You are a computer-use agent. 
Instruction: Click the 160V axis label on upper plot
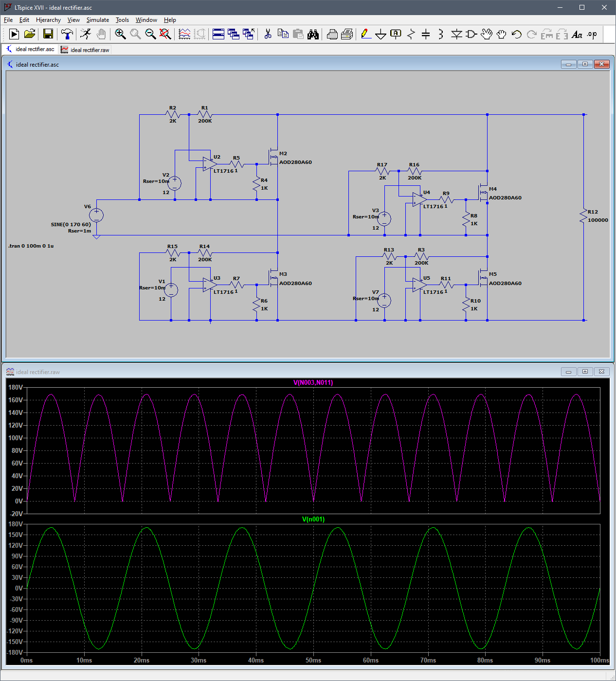pyautogui.click(x=16, y=400)
